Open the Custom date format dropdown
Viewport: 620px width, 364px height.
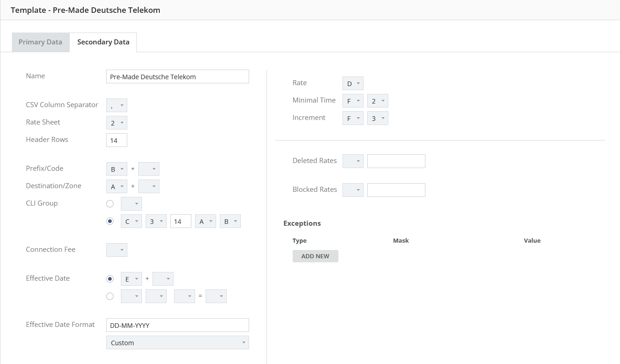(177, 342)
